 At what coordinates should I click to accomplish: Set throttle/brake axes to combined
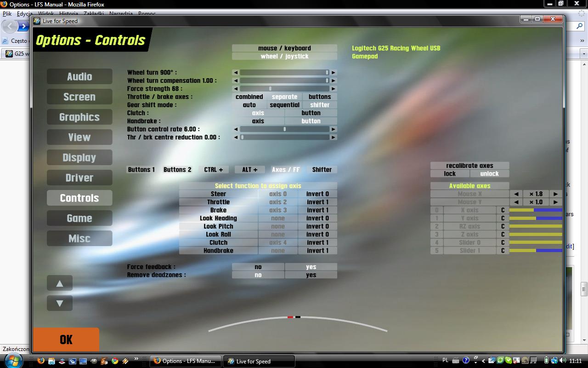click(249, 97)
